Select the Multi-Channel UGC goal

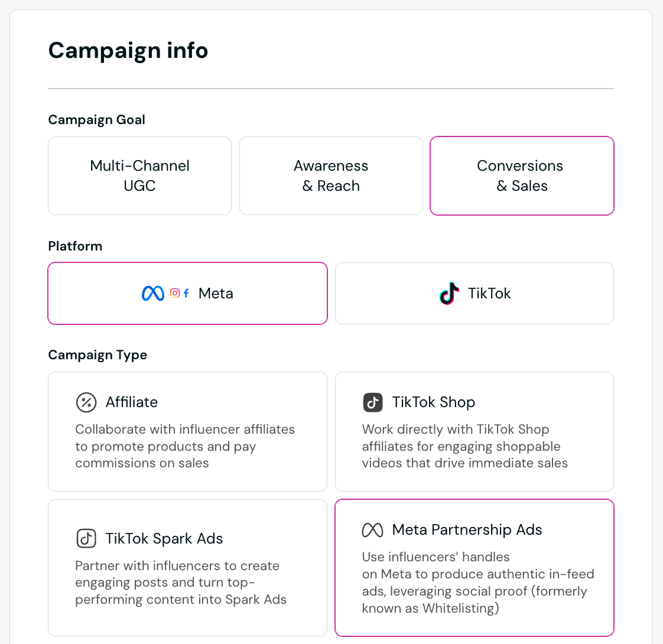tap(139, 176)
